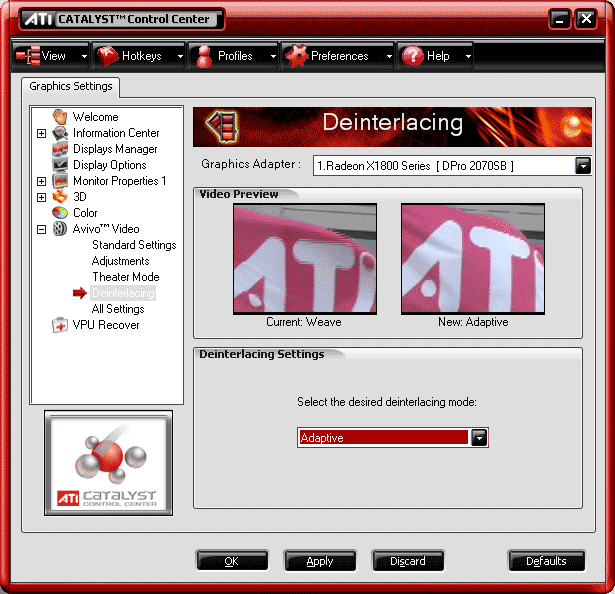Click the Help question mark icon
The width and height of the screenshot is (615, 594).
click(413, 56)
